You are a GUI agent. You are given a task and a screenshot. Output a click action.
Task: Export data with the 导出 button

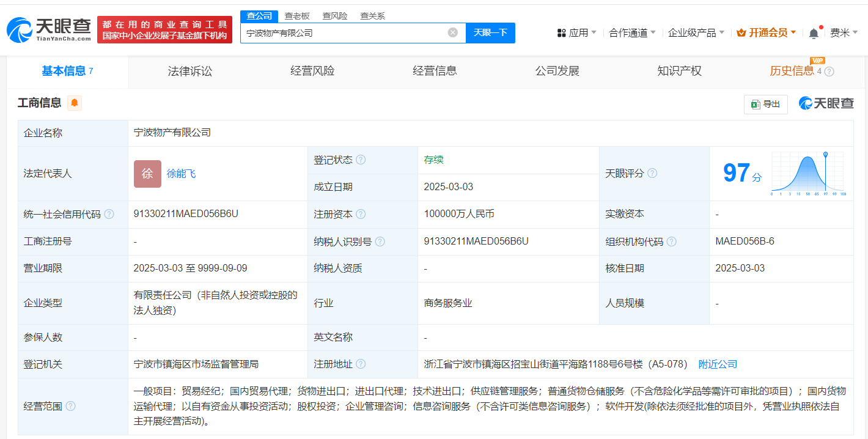point(765,104)
